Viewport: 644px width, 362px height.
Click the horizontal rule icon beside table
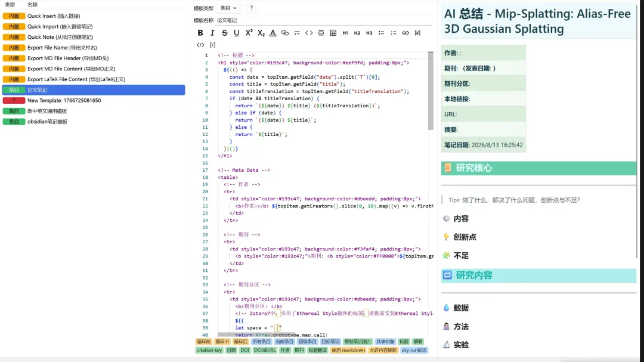321,33
